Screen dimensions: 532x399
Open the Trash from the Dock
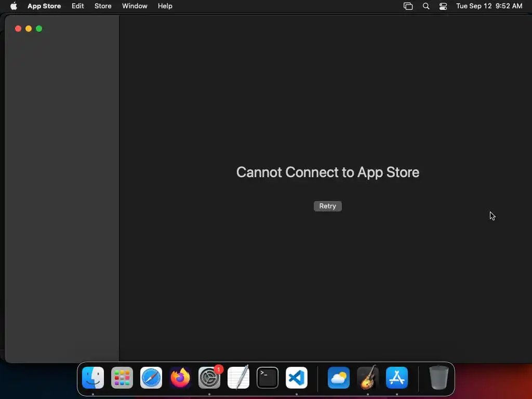click(x=439, y=378)
